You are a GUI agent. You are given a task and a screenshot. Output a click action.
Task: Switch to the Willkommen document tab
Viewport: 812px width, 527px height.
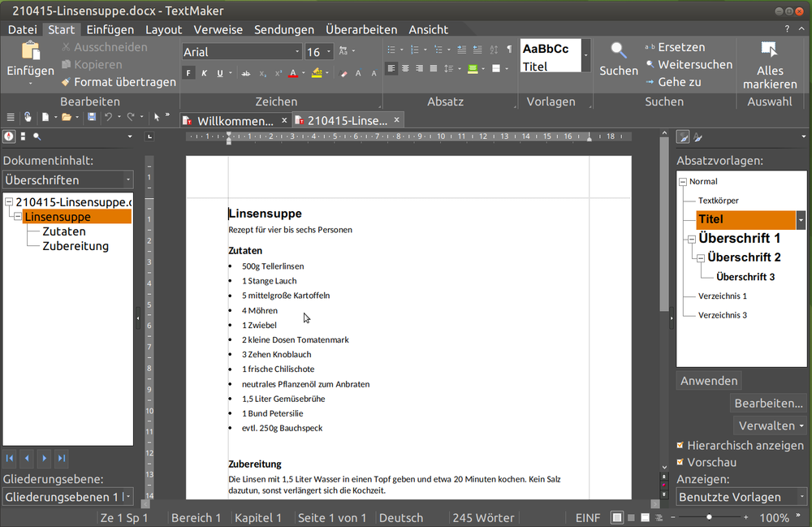coord(235,121)
